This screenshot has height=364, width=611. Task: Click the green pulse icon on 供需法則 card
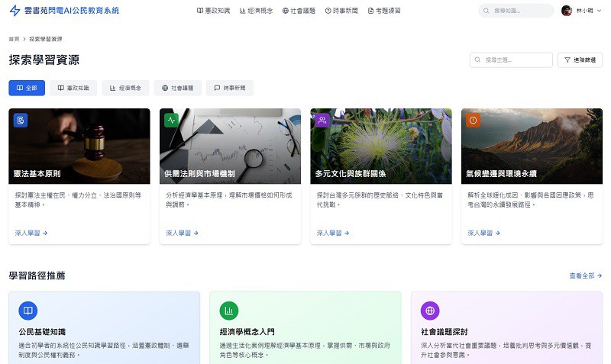click(x=171, y=120)
